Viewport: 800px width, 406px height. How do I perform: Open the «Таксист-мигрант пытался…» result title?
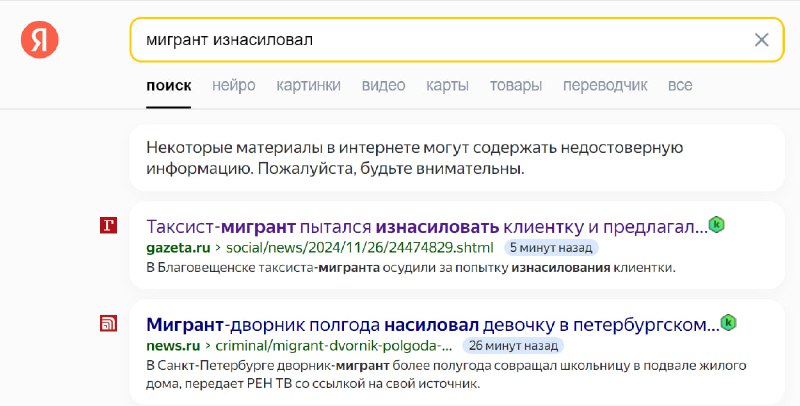[427, 226]
